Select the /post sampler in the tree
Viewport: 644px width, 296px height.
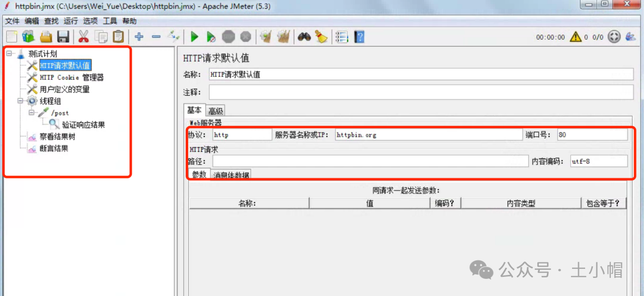(60, 113)
